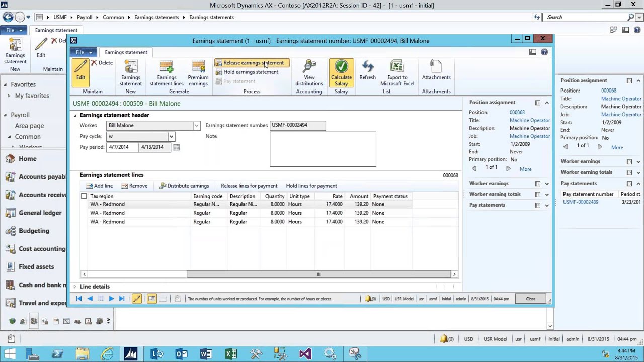644x362 pixels.
Task: Expand Pay statements factbox in dialog
Action: pos(547,205)
